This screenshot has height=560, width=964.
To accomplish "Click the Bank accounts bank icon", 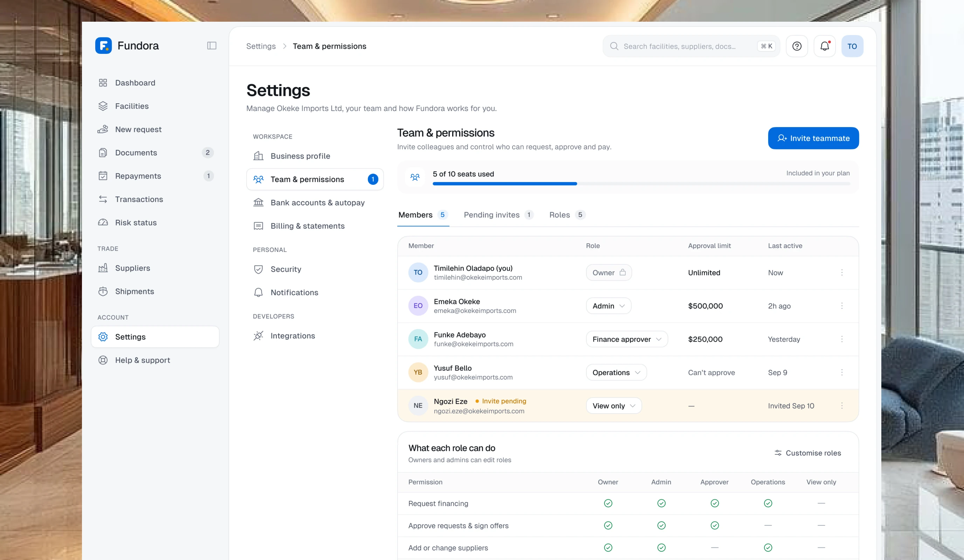I will click(x=259, y=203).
